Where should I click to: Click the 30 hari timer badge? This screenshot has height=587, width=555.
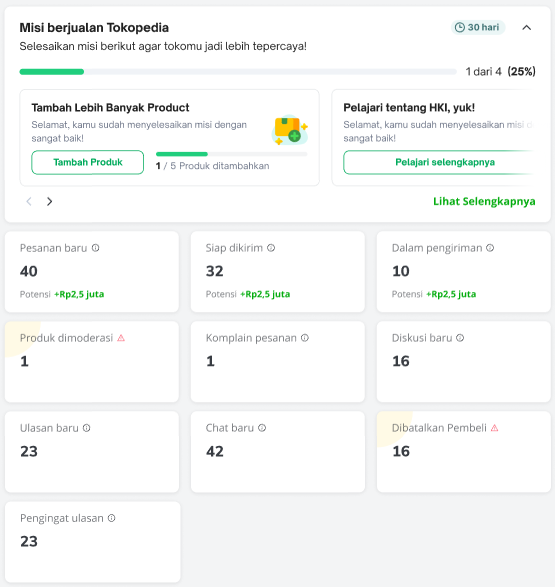[x=478, y=27]
